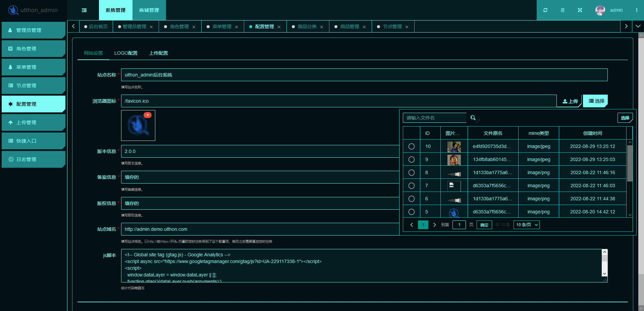Click the refresh icon in top bar

pos(545,10)
